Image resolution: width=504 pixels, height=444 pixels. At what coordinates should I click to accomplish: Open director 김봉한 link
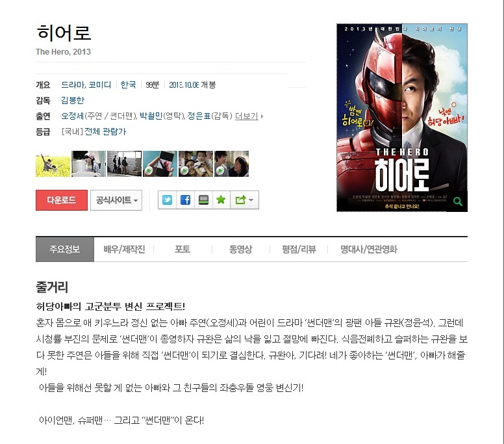coord(73,100)
